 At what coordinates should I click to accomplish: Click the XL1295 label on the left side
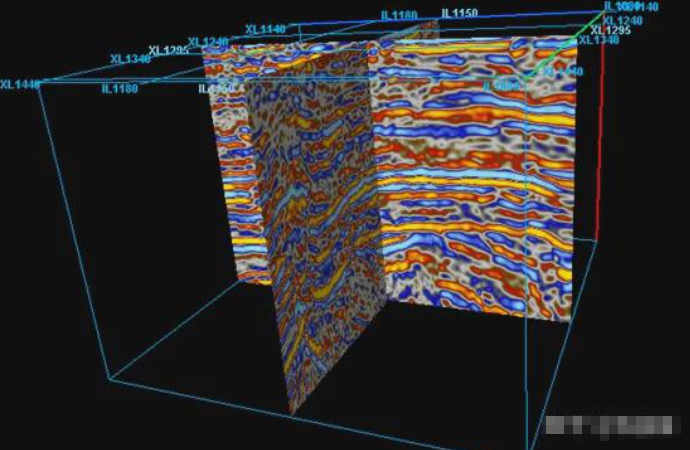point(168,50)
